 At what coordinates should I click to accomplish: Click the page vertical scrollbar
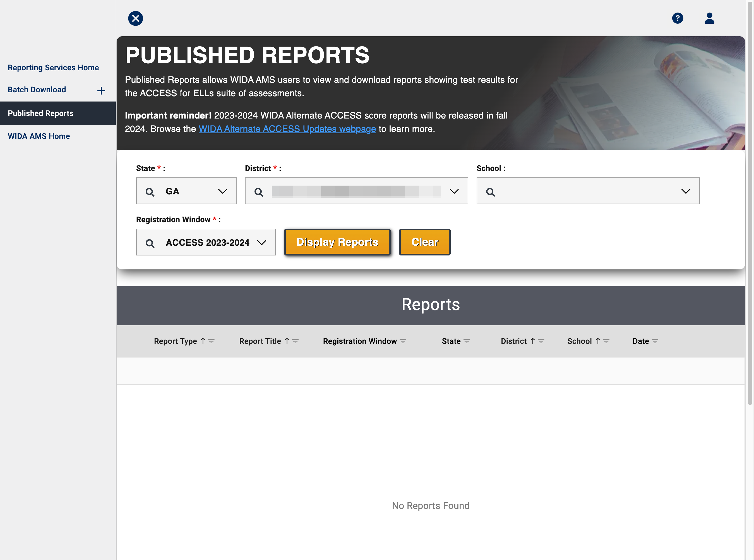click(750, 203)
